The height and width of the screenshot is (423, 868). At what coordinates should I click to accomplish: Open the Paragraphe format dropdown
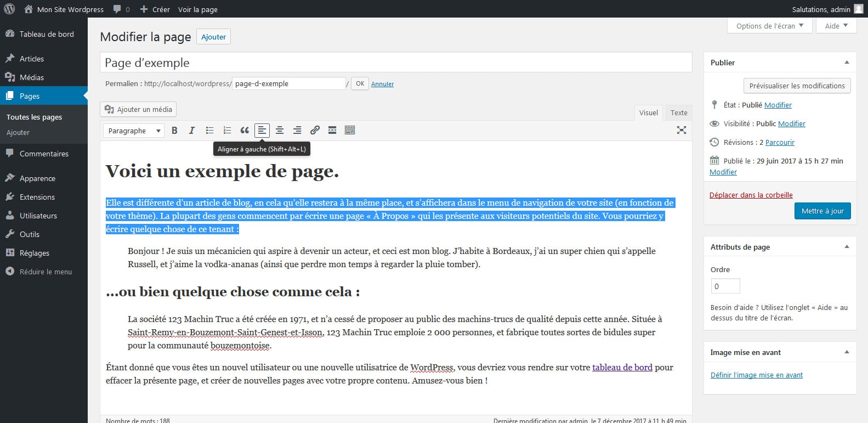pos(134,131)
